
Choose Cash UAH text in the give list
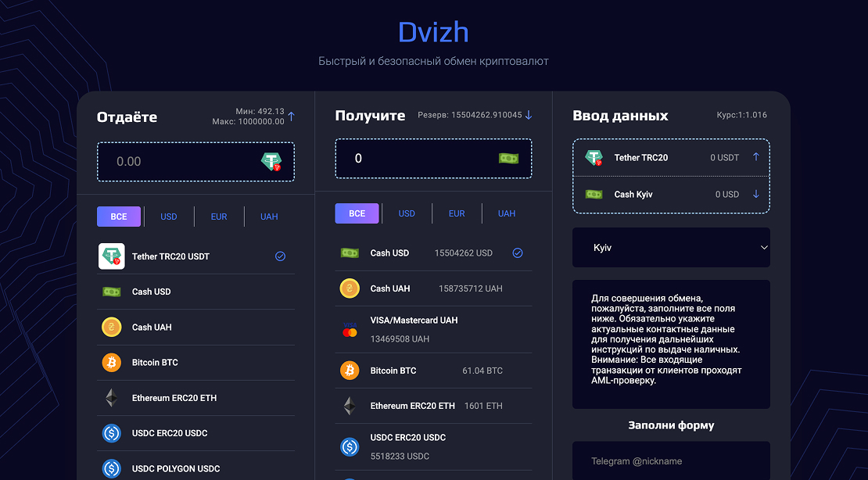coord(152,328)
